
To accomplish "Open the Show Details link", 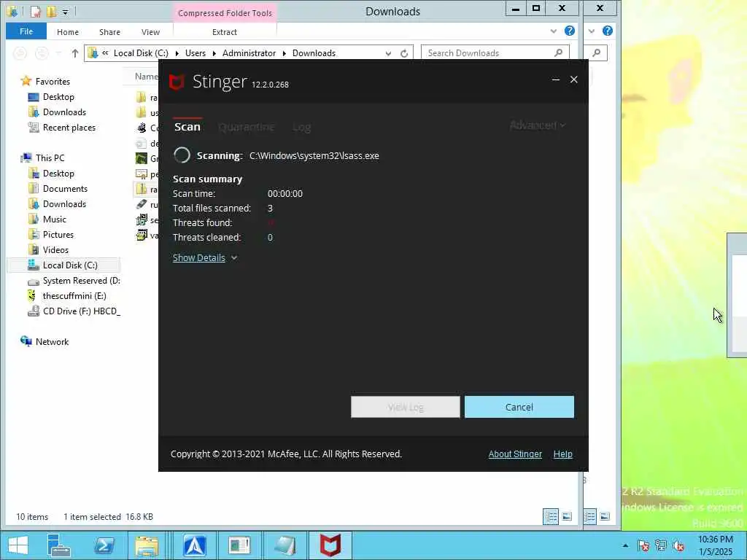I will (x=198, y=257).
